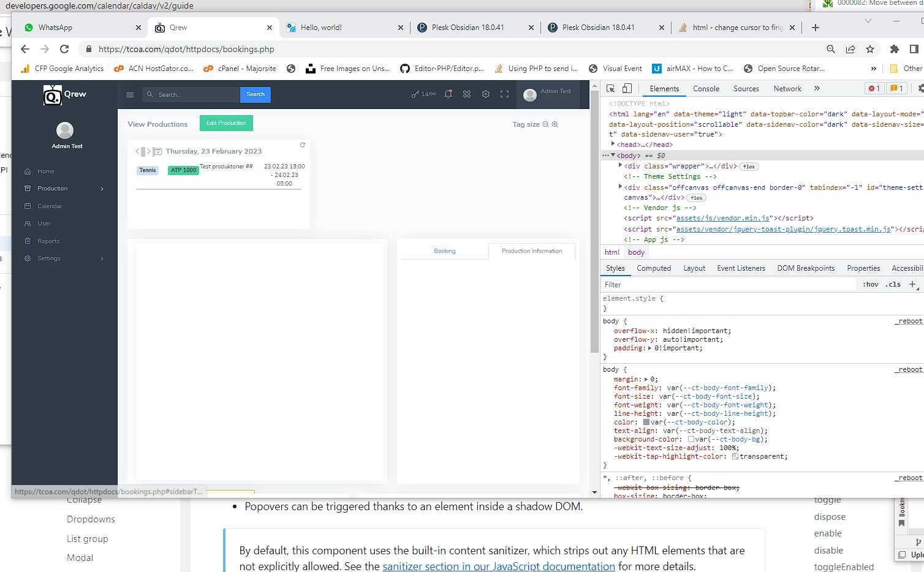
Task: Toggle device toolbar in DevTools
Action: click(627, 89)
